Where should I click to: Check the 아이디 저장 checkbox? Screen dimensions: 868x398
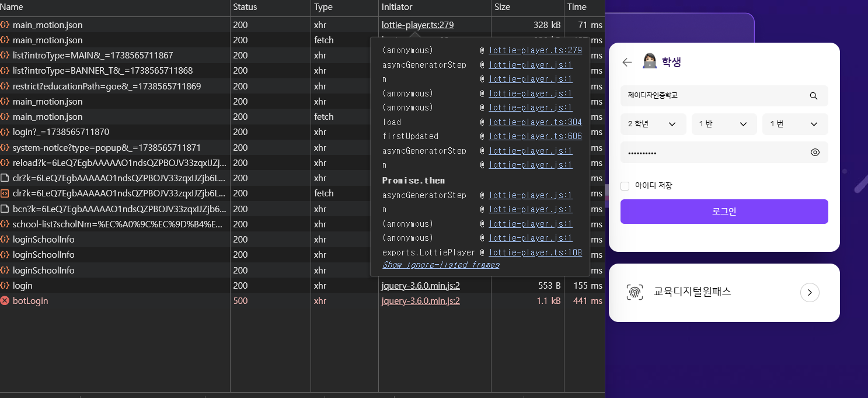pos(625,186)
